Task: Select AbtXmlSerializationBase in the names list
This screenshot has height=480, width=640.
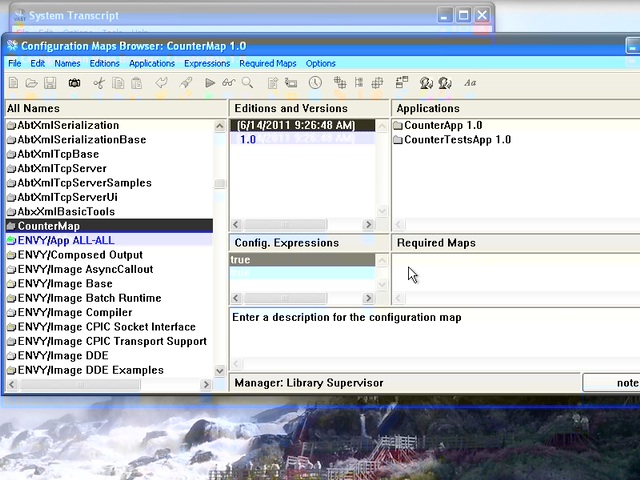Action: 109,140
